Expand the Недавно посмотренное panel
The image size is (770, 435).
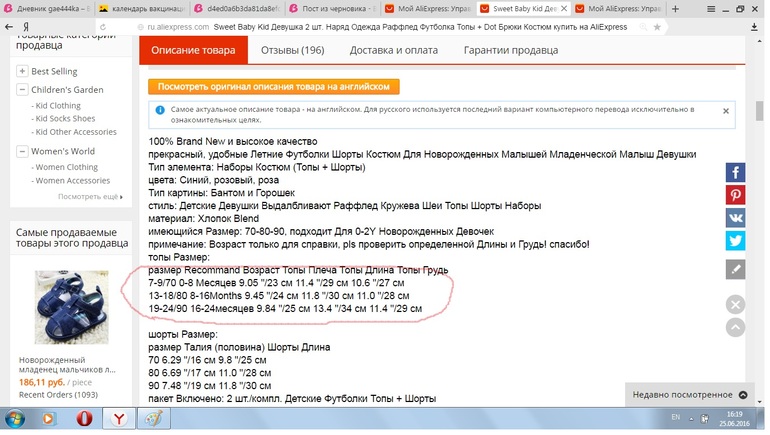(x=692, y=395)
